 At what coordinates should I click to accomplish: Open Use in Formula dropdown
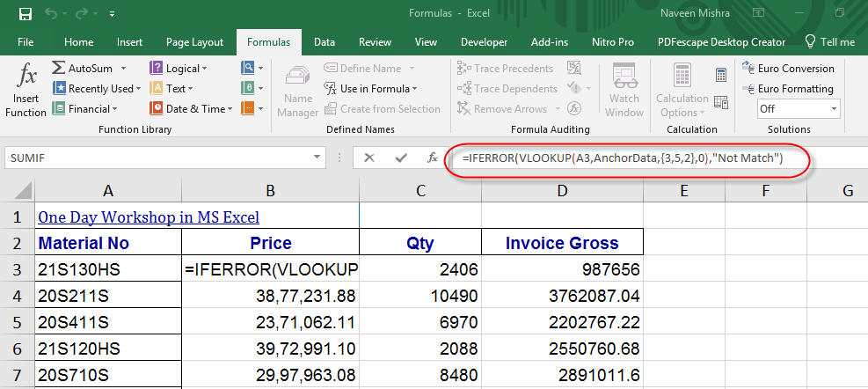(371, 89)
